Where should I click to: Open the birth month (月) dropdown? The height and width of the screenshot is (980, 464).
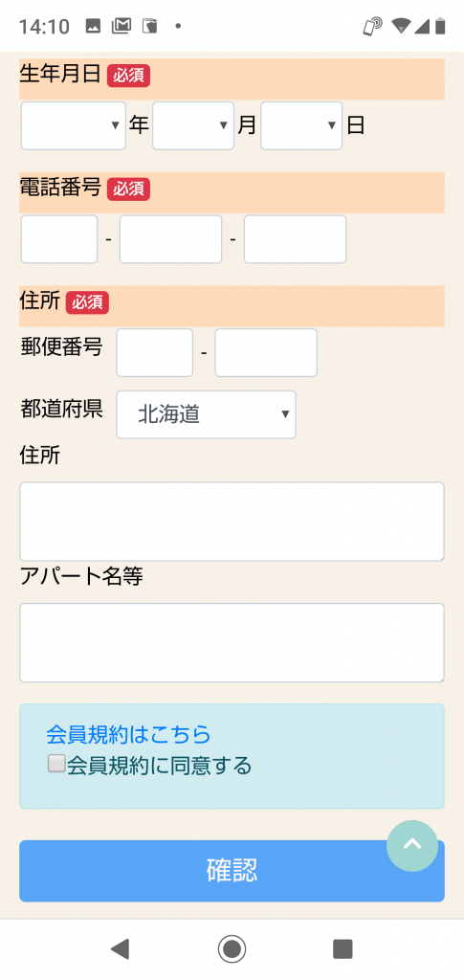point(193,125)
